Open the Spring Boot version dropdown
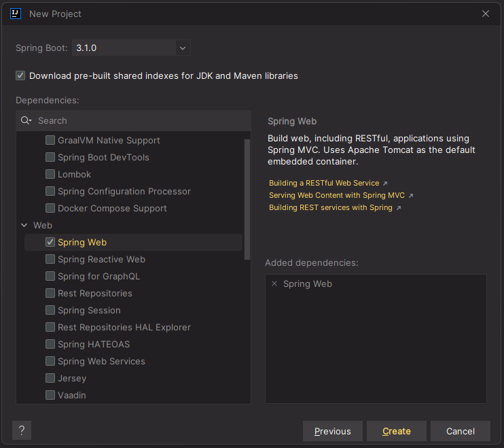504x448 pixels. click(183, 48)
